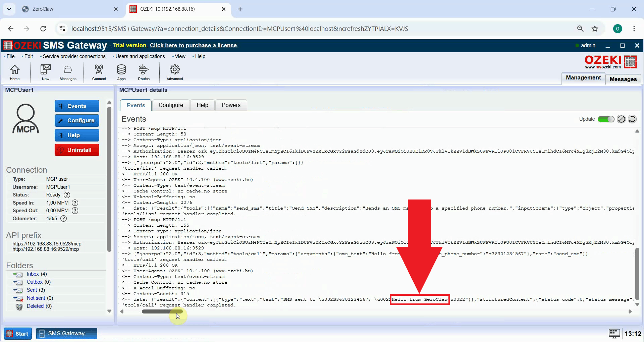
Task: Open the Inbox folder link
Action: point(33,274)
